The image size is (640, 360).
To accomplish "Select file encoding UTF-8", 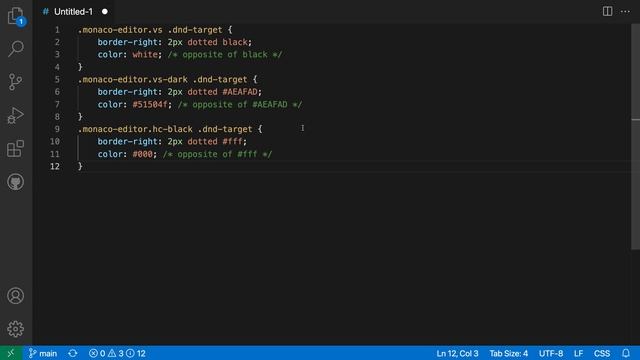I will click(x=551, y=353).
